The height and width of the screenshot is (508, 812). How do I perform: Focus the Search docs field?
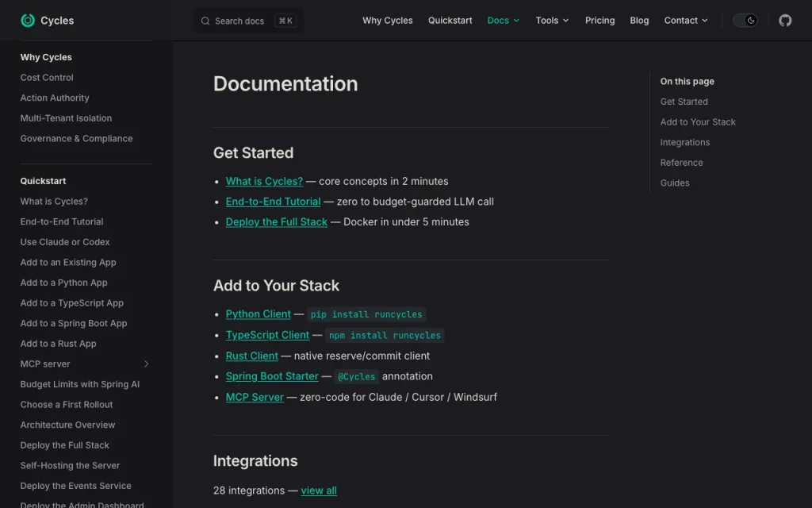[x=248, y=21]
